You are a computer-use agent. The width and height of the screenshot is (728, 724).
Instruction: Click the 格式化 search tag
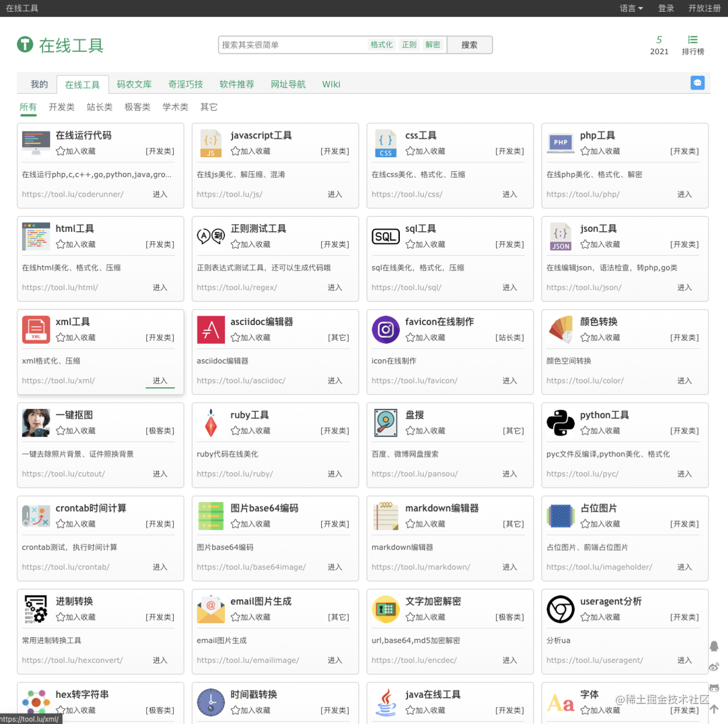(x=382, y=45)
